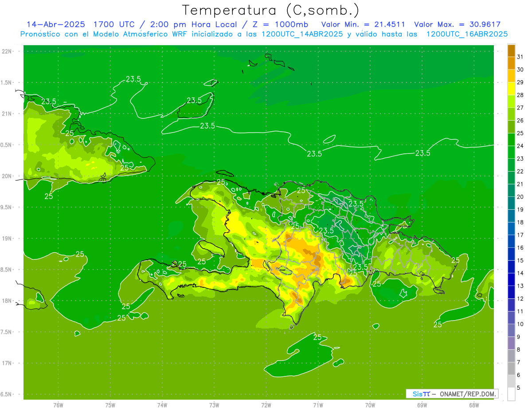
Task: Click the '76W' longitude axis label
Action: [x=58, y=405]
